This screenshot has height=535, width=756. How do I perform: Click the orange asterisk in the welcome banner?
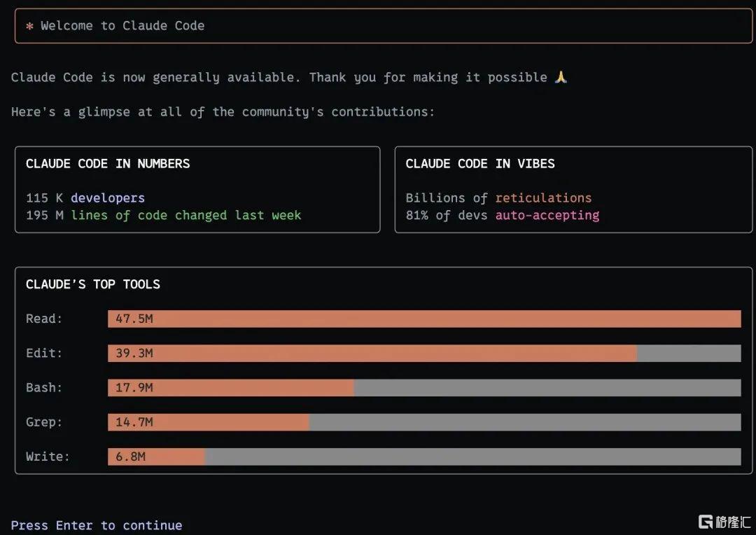[x=29, y=26]
